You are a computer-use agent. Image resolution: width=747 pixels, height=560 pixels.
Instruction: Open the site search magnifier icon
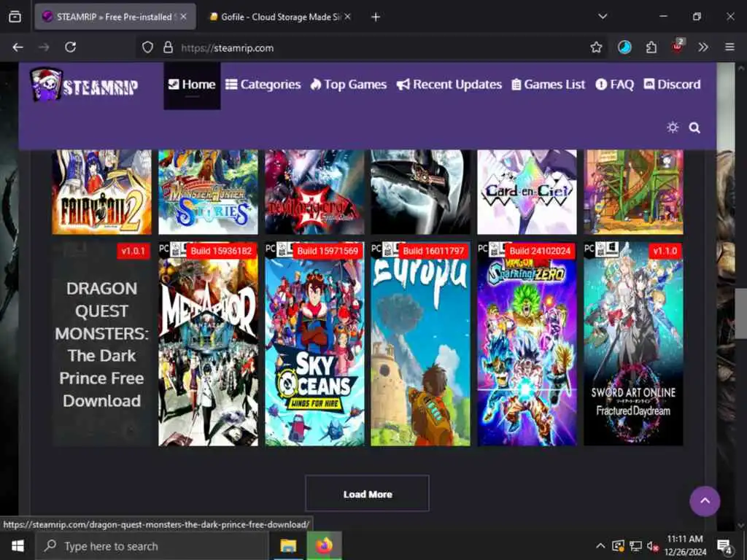(x=694, y=128)
